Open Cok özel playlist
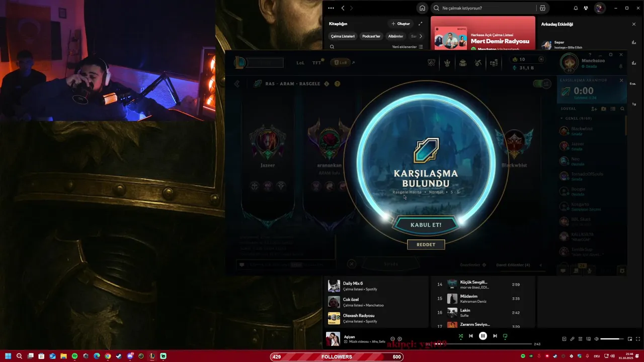Viewport: 644px width, 362px height. click(376, 302)
